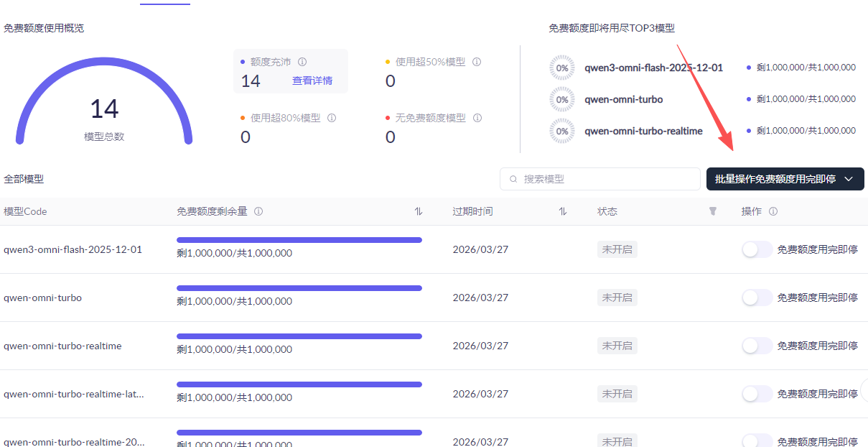Open 批量操作免费额度用完即停 dropdown
Image resolution: width=868 pixels, height=447 pixels.
(x=785, y=179)
